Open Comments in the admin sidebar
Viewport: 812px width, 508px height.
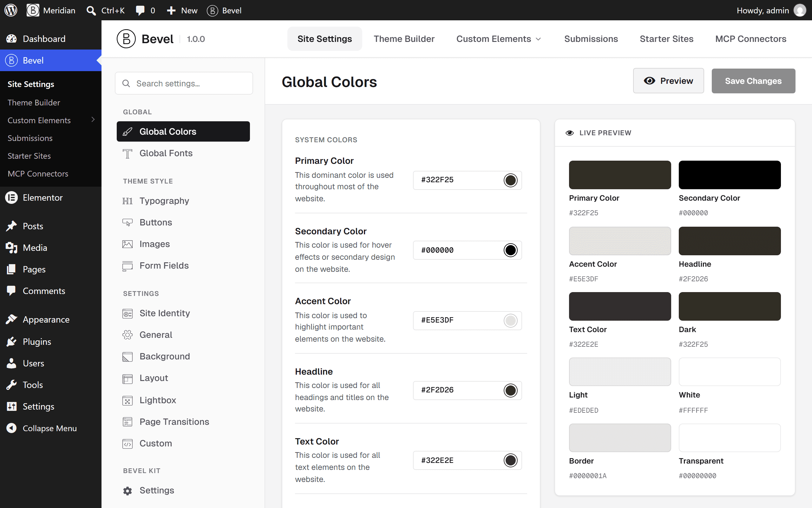[x=51, y=291]
